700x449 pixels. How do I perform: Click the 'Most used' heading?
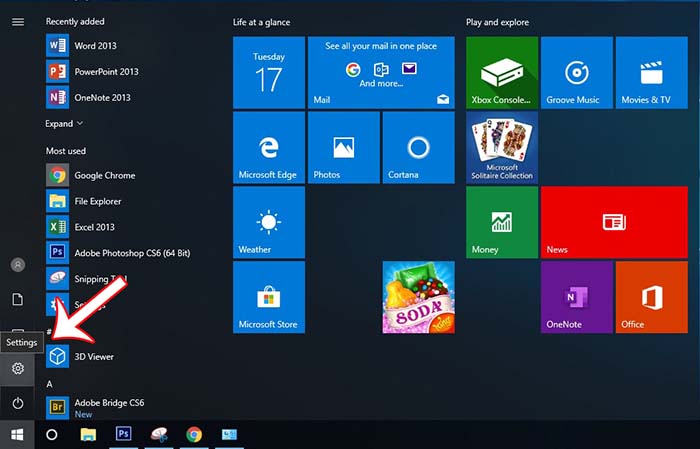(x=66, y=151)
